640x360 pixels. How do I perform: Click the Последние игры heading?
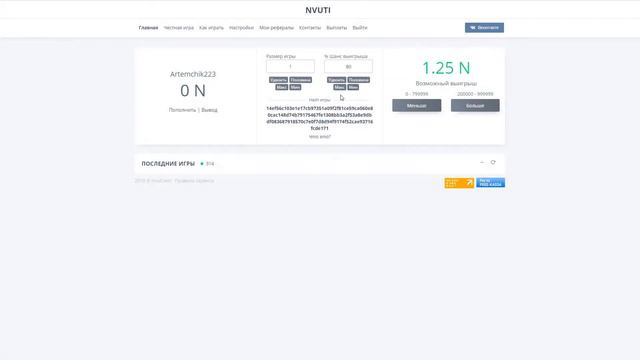[x=168, y=164]
